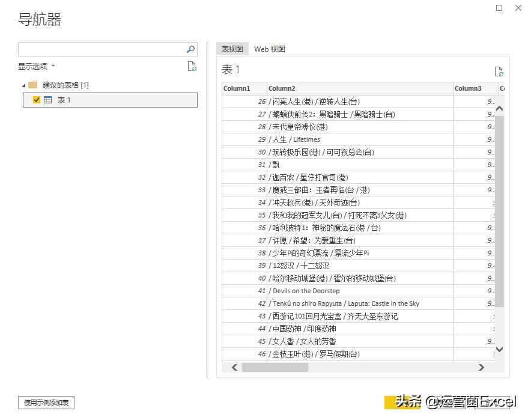Switch to the Web 视图 tab

click(x=269, y=49)
